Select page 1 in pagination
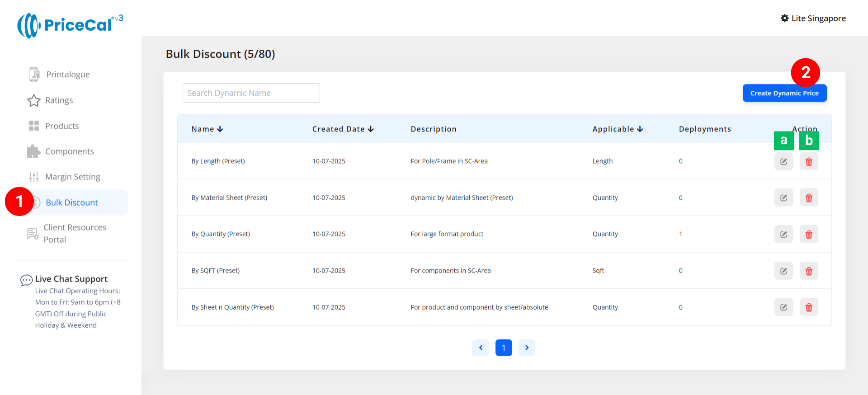Screen dimensions: 868x395 tap(504, 348)
